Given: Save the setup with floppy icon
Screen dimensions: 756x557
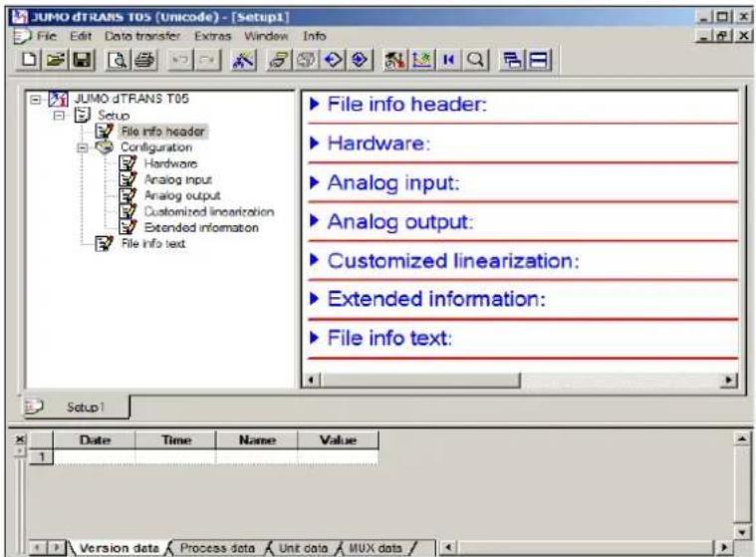Looking at the screenshot, I should pyautogui.click(x=82, y=60).
